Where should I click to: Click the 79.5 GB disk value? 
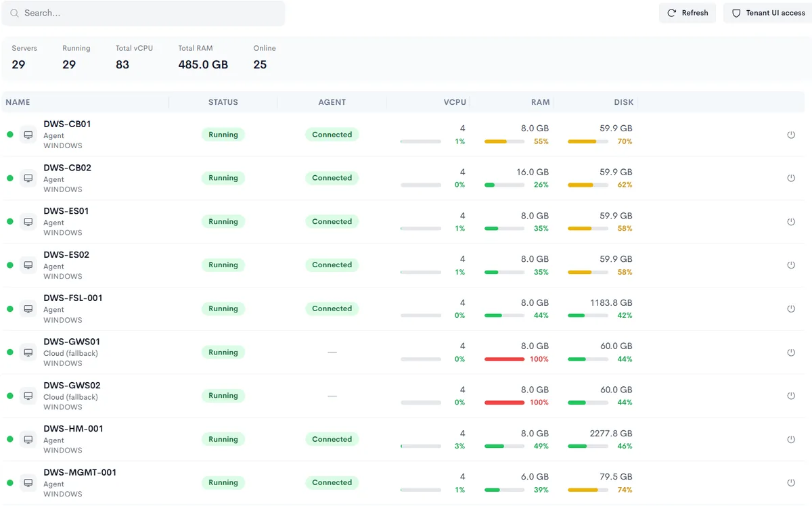click(616, 478)
